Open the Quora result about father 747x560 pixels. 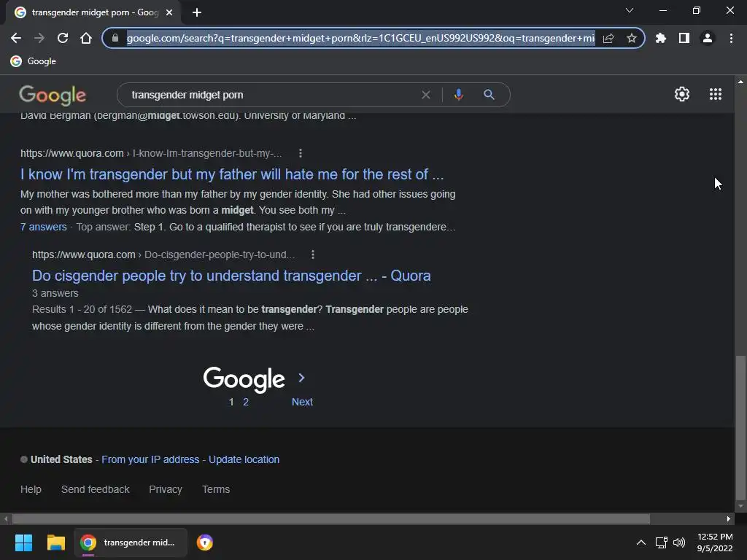click(232, 174)
